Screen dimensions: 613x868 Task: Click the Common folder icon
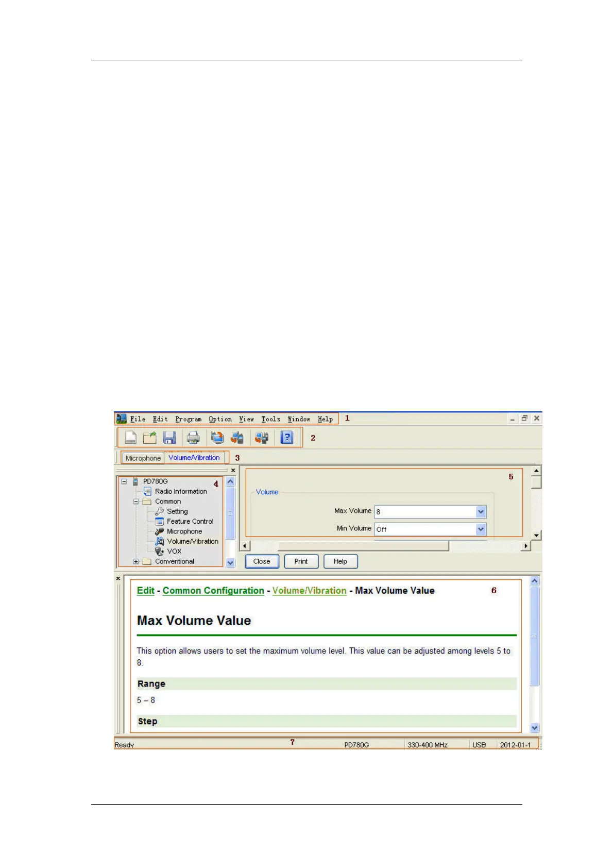(147, 502)
